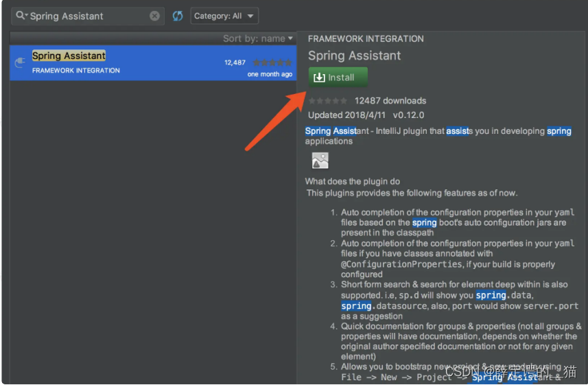Open the Sort by: name dropdown

(x=257, y=38)
